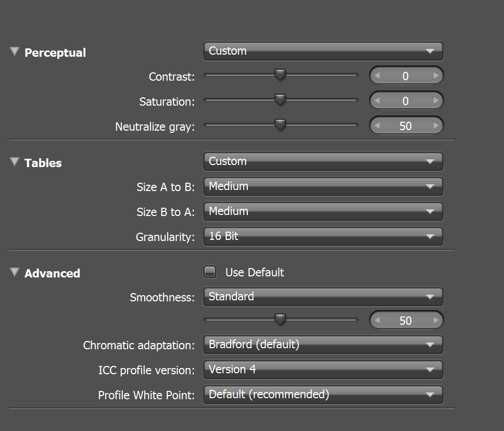Open the Smoothness dropdown

(323, 297)
